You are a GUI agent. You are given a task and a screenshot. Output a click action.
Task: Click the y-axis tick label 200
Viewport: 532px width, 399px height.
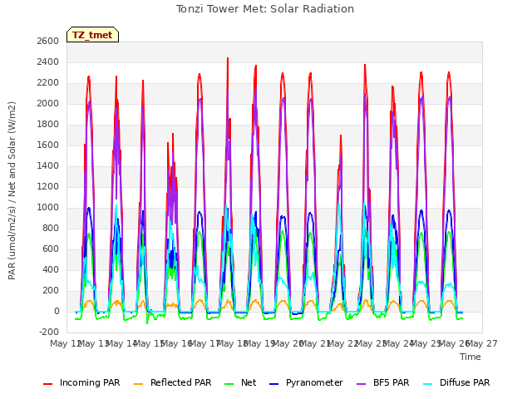click(51, 290)
